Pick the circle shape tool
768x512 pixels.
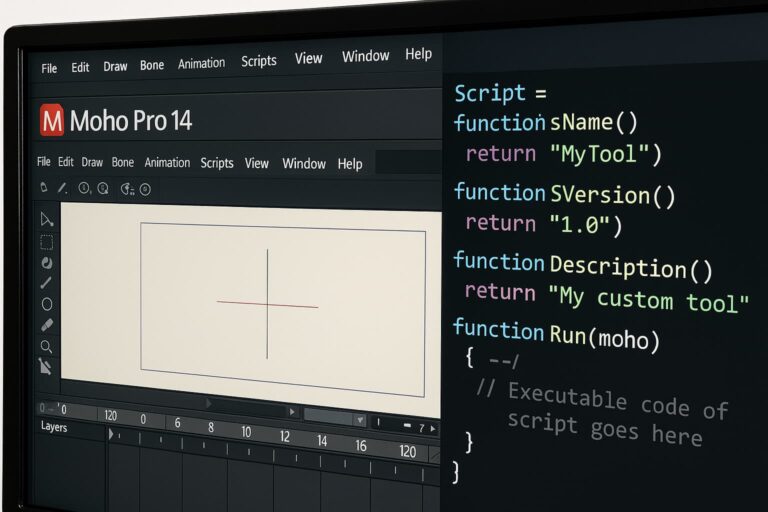point(46,304)
